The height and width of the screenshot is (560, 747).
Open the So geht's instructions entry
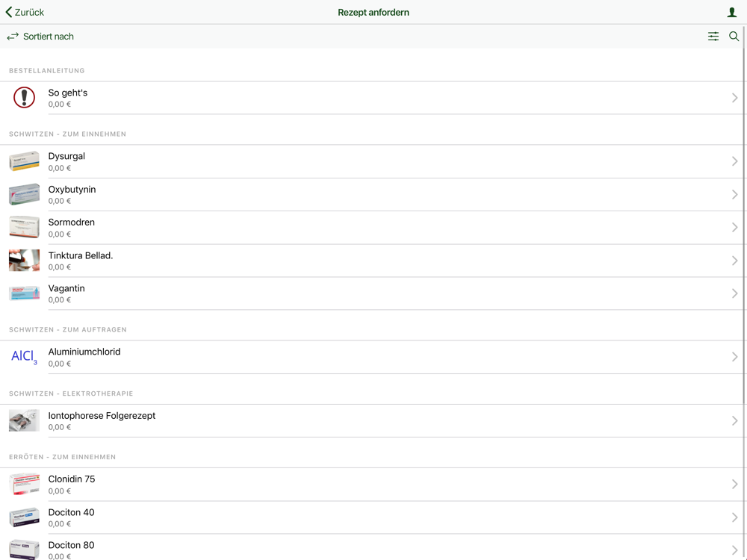[373, 98]
